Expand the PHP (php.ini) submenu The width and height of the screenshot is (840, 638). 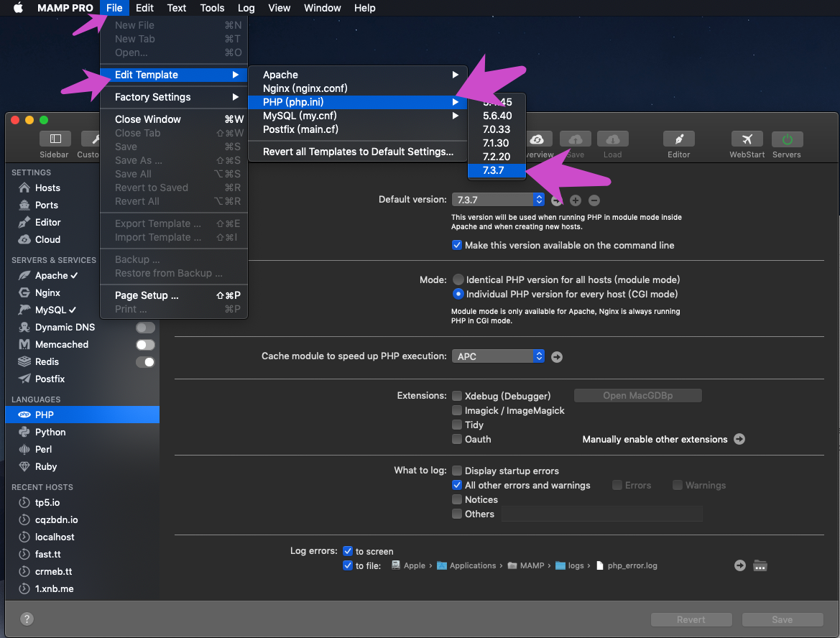coord(357,102)
